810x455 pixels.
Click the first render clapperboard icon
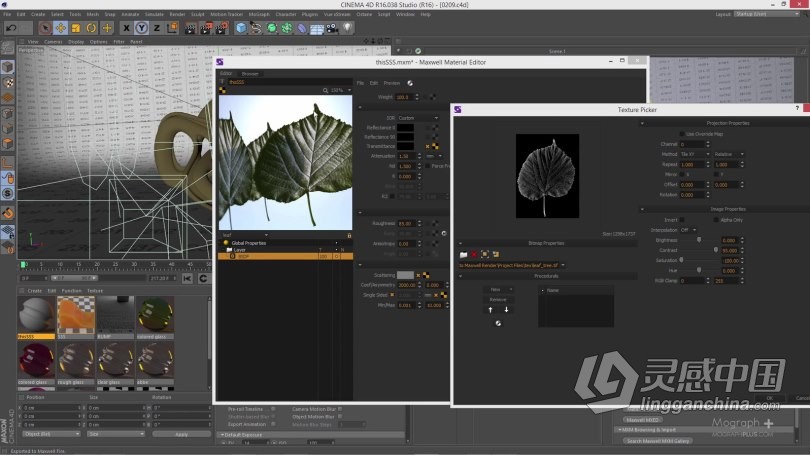pyautogui.click(x=191, y=28)
